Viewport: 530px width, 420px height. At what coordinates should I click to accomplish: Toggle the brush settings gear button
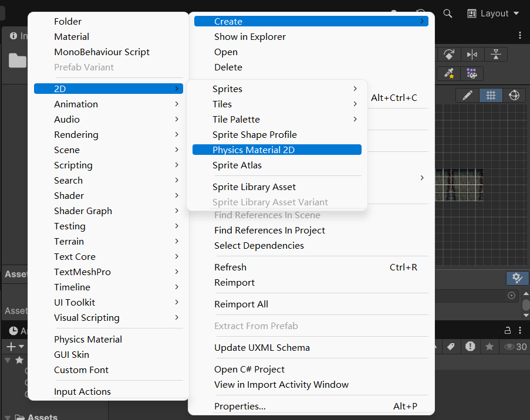(x=517, y=278)
